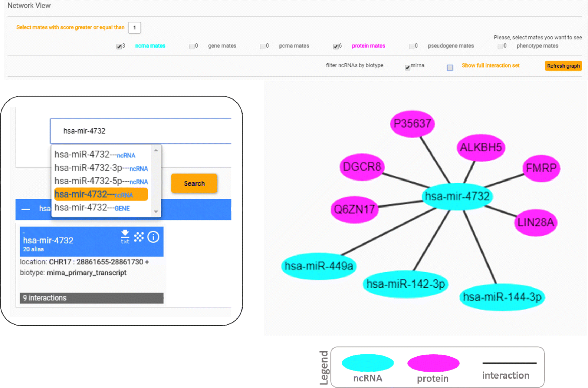
Task: Click the suggestion list scroll-up arrow
Action: point(156,150)
